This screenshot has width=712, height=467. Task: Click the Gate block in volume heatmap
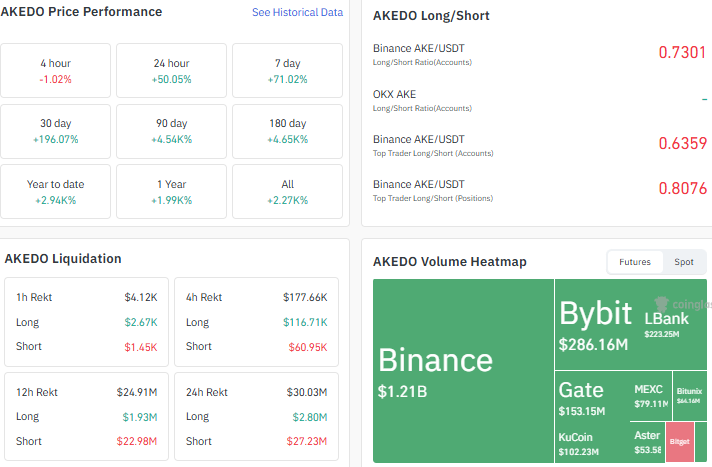pyautogui.click(x=592, y=396)
